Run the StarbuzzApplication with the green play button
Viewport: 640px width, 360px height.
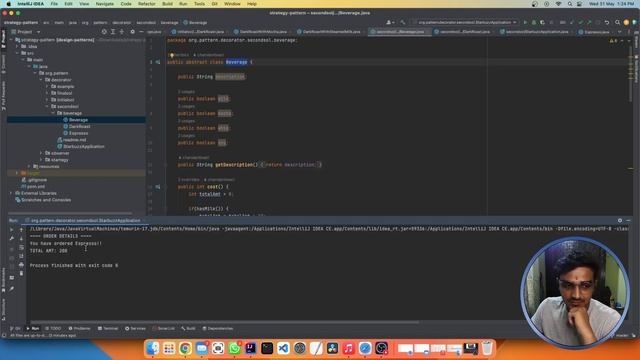coord(525,22)
